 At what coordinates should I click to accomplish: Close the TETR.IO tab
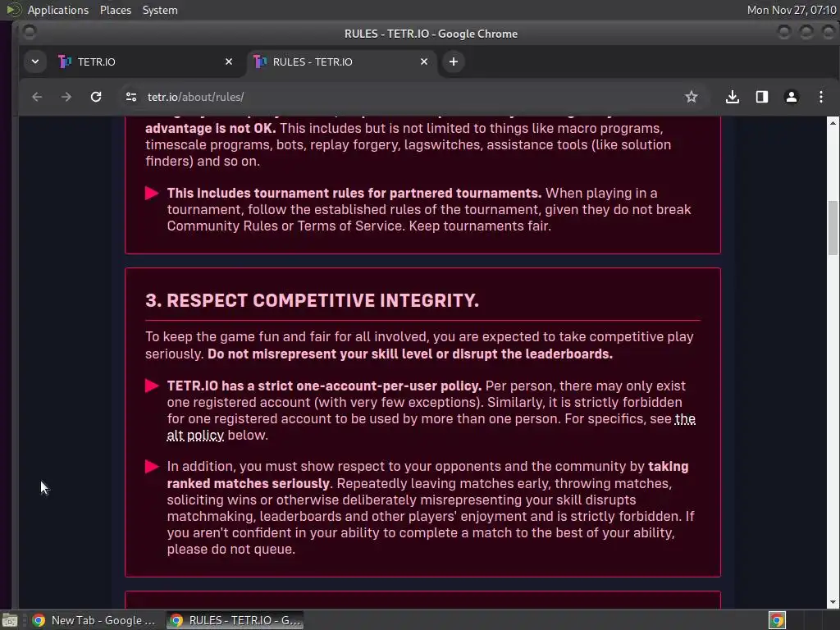[x=229, y=62]
